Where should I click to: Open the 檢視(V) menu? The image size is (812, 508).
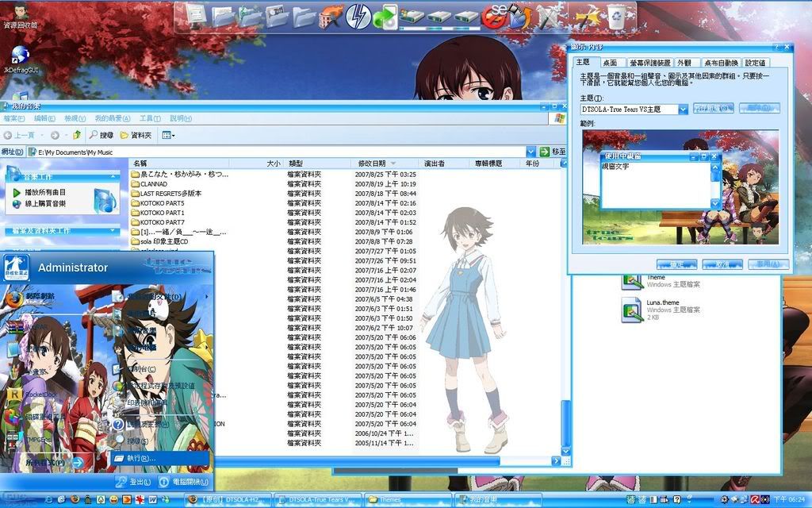[x=75, y=119]
